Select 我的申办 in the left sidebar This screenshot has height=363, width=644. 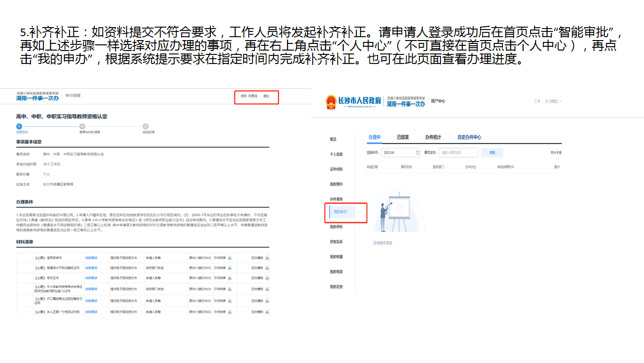[340, 212]
